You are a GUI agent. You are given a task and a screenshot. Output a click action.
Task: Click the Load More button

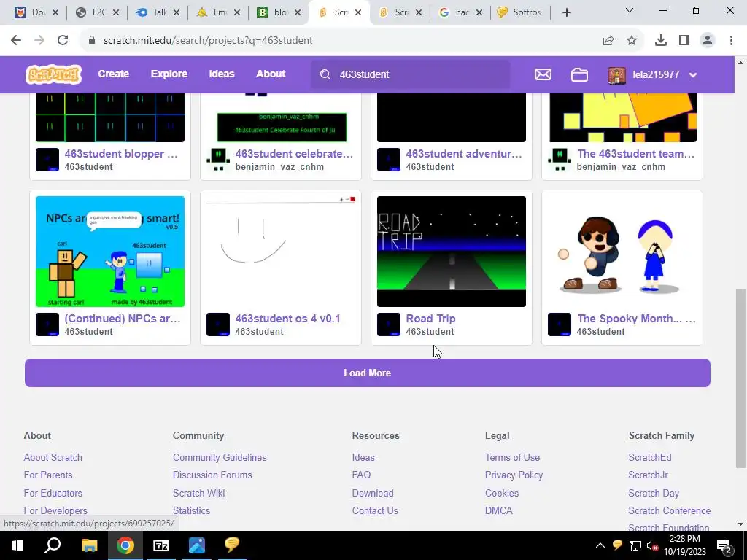368,373
